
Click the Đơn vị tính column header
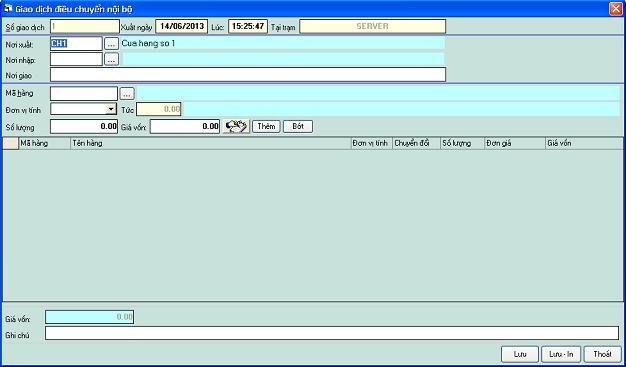(372, 143)
